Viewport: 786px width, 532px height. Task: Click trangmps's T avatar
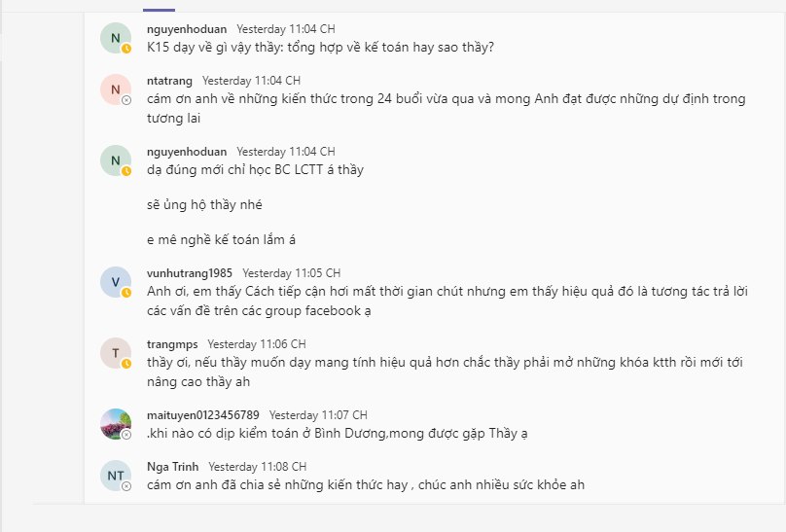(x=116, y=353)
